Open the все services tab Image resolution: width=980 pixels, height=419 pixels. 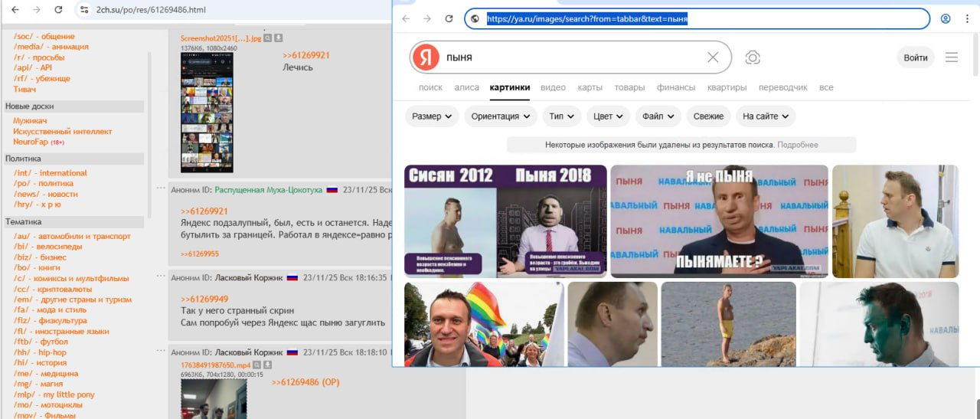pyautogui.click(x=826, y=87)
